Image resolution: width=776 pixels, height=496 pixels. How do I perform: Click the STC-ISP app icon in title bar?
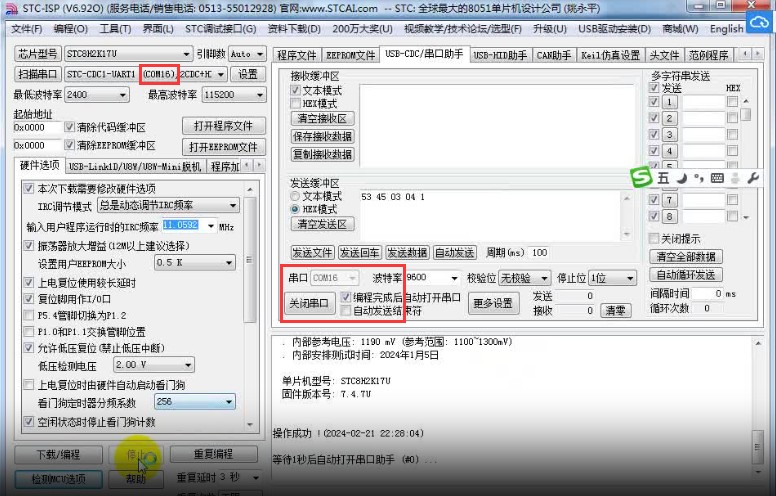click(11, 8)
